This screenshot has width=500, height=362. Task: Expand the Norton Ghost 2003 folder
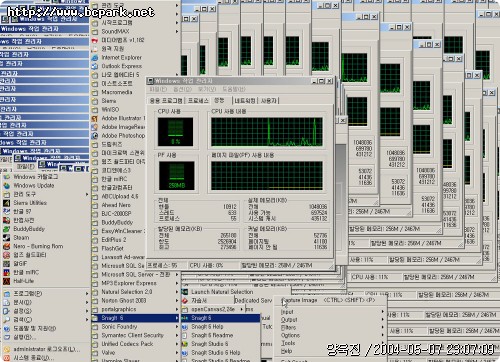pyautogui.click(x=136, y=301)
